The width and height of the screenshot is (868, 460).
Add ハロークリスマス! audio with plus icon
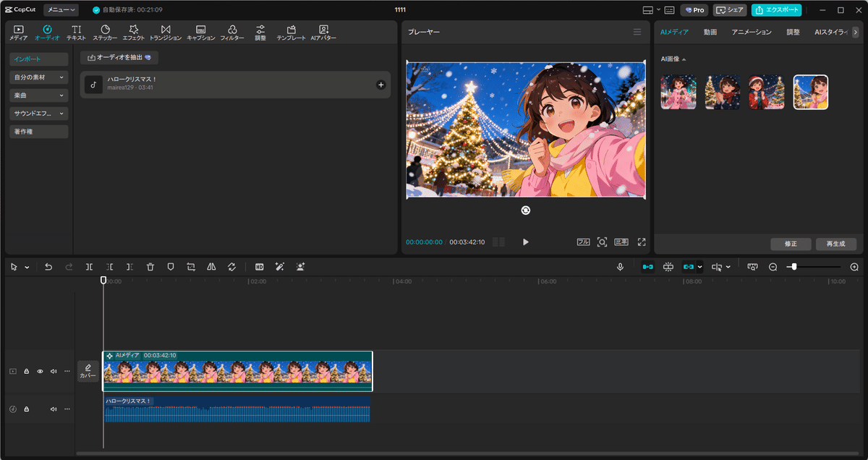point(381,85)
